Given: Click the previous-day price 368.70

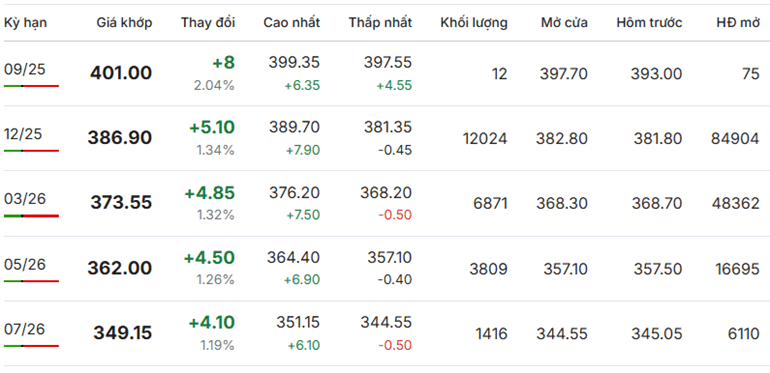Looking at the screenshot, I should click(x=657, y=203).
